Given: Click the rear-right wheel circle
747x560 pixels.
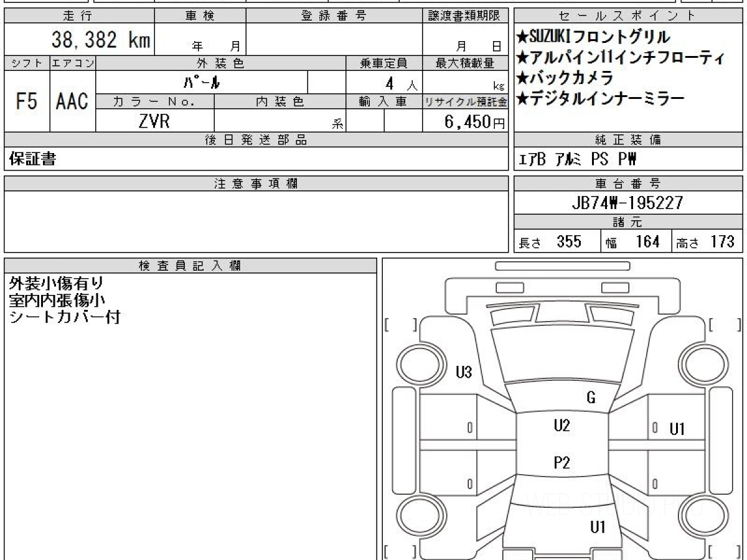Looking at the screenshot, I should [x=702, y=516].
